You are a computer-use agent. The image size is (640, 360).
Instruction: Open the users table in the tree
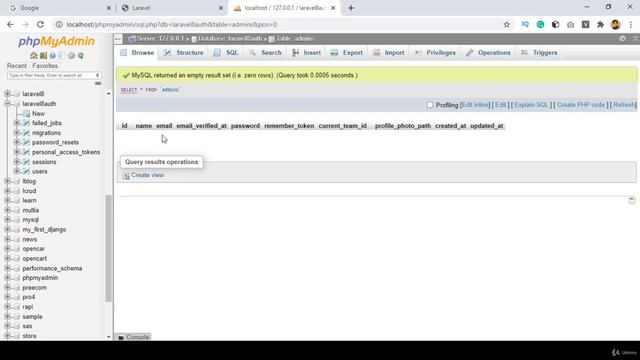click(x=40, y=171)
